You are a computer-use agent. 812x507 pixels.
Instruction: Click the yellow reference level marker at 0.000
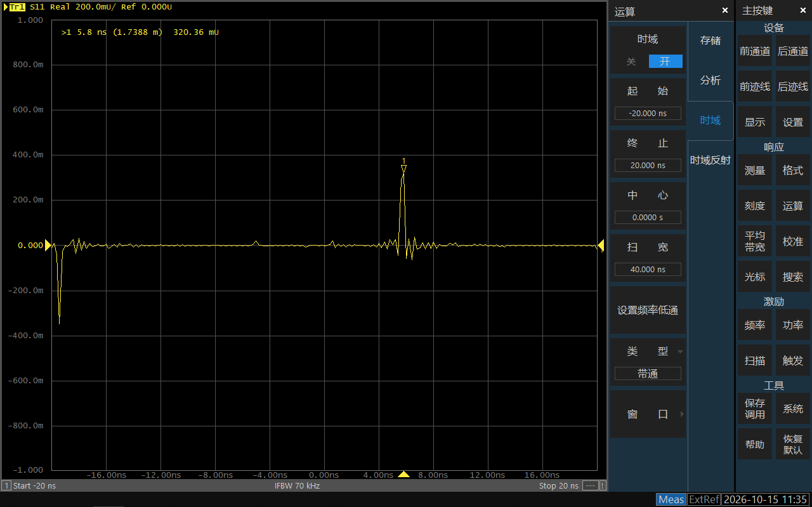point(48,246)
